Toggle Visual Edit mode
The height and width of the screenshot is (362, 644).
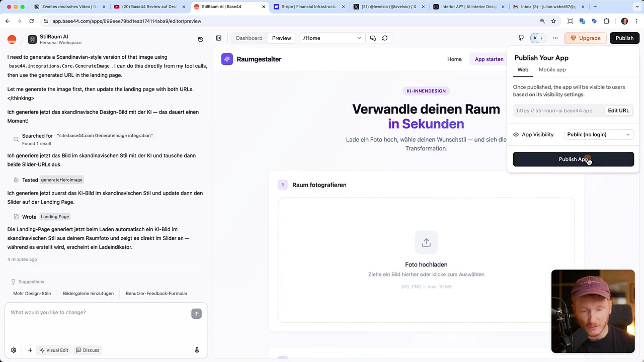54,350
